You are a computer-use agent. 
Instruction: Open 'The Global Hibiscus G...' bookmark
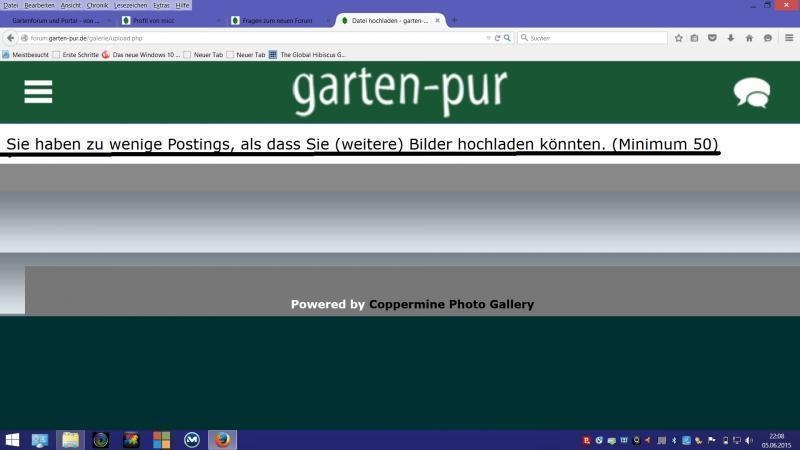pos(312,55)
